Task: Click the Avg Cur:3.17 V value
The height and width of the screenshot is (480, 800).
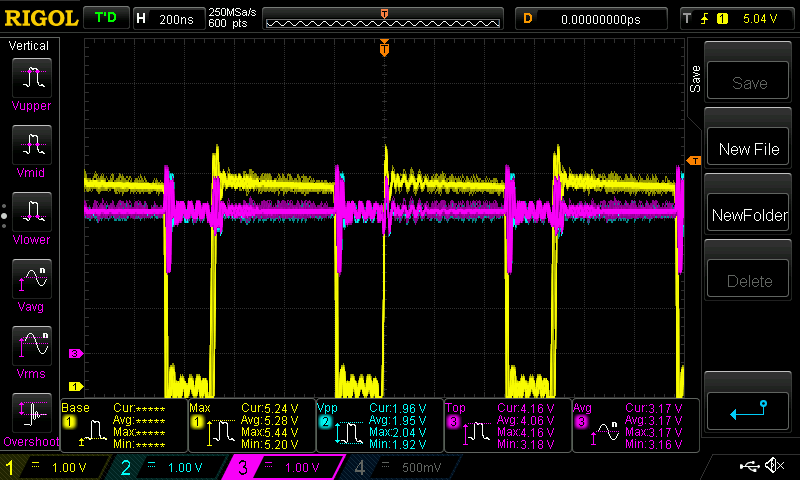Action: point(654,408)
